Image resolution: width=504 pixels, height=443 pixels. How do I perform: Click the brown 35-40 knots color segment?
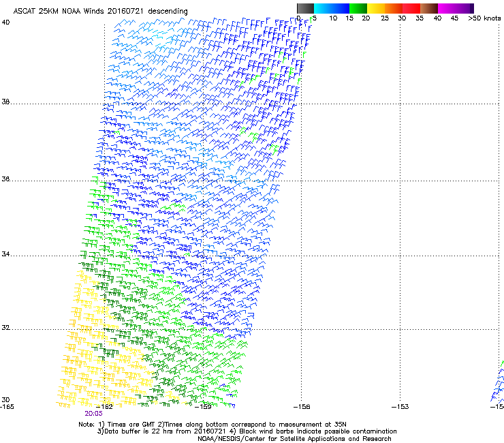[429, 8]
